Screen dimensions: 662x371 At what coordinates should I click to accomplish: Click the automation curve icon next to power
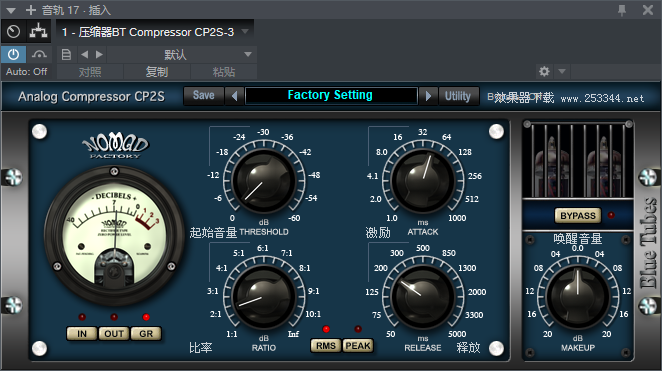[x=39, y=54]
